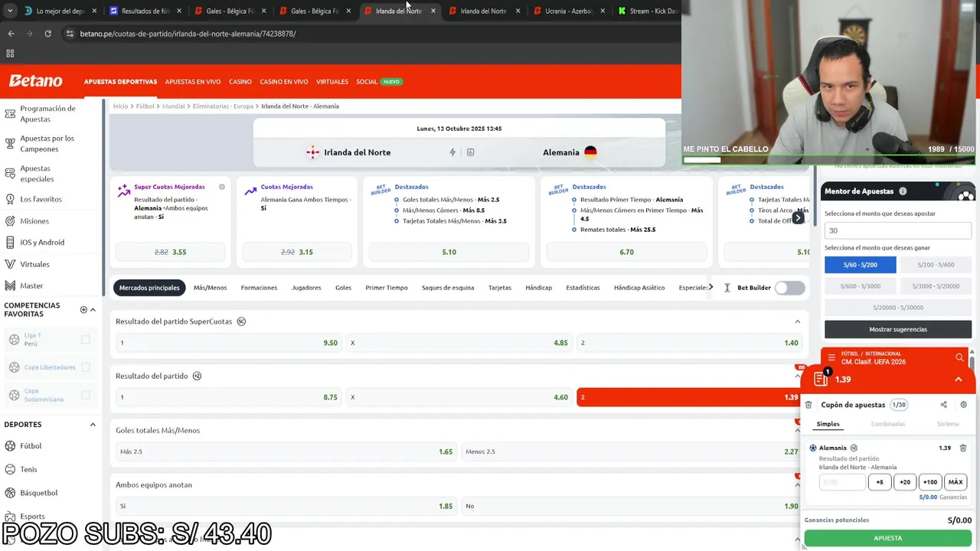Image resolution: width=980 pixels, height=551 pixels.
Task: Click the Tenis sport icon
Action: coord(10,469)
